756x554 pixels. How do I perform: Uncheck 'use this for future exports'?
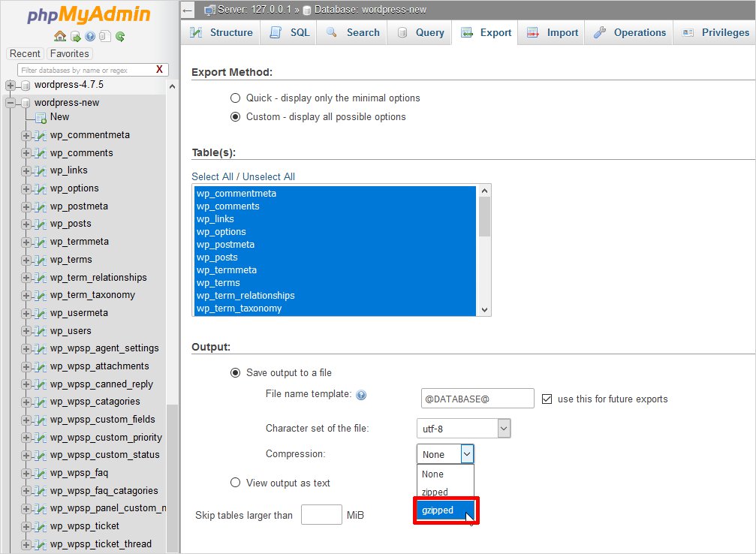pos(547,399)
